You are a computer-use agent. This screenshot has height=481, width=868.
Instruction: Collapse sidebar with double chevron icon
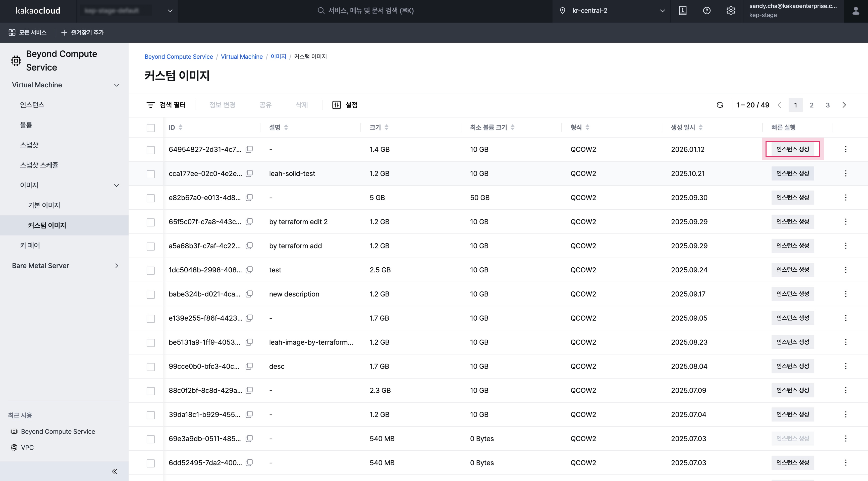114,471
